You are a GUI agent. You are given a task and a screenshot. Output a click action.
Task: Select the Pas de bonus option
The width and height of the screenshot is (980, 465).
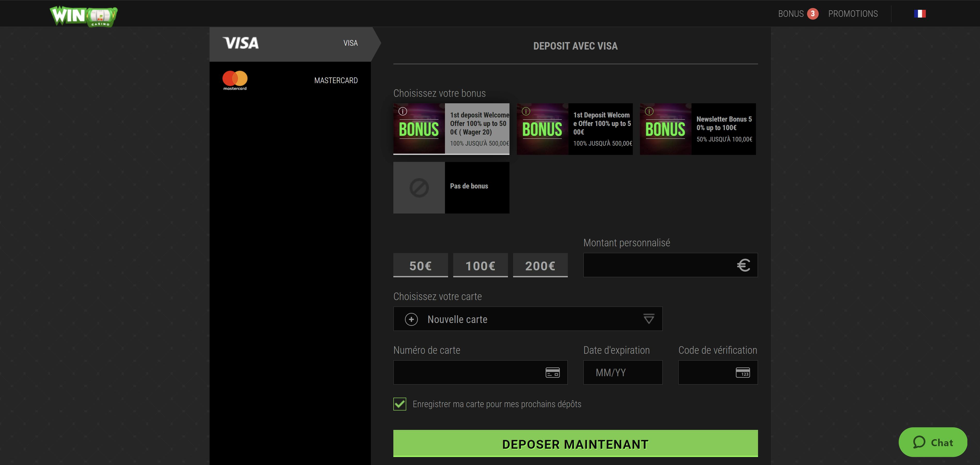click(x=451, y=188)
